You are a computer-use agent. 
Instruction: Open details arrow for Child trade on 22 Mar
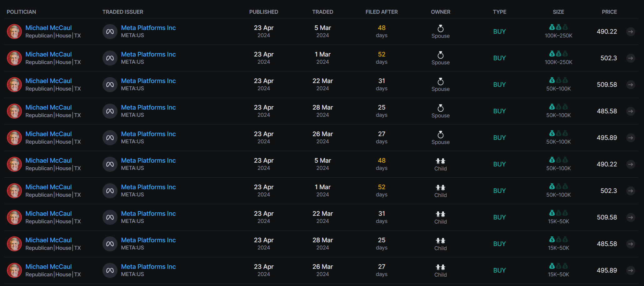(631, 217)
